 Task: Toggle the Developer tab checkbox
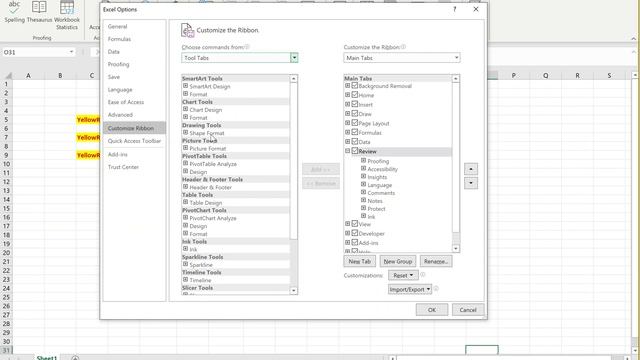355,233
